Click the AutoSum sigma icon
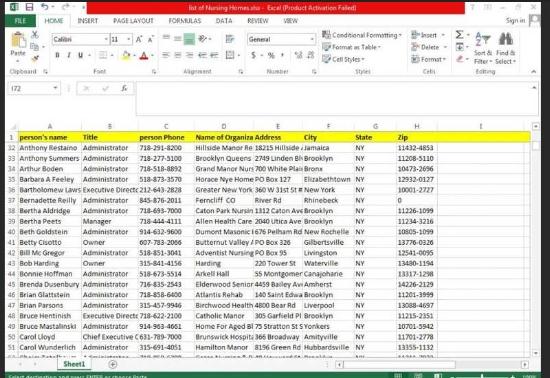 pyautogui.click(x=459, y=34)
